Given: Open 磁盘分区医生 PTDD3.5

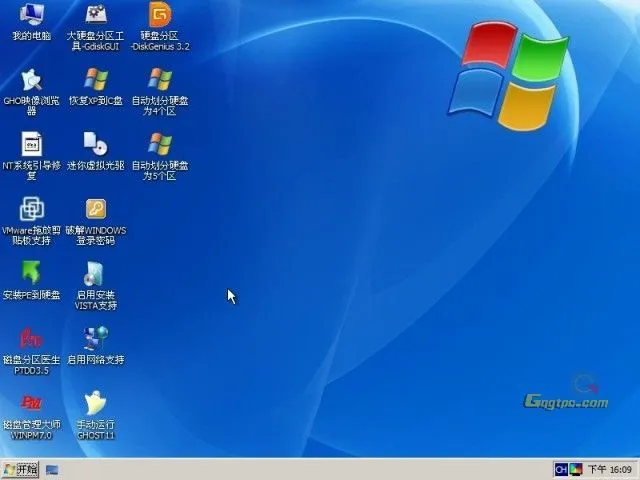Looking at the screenshot, I should pos(32,338).
